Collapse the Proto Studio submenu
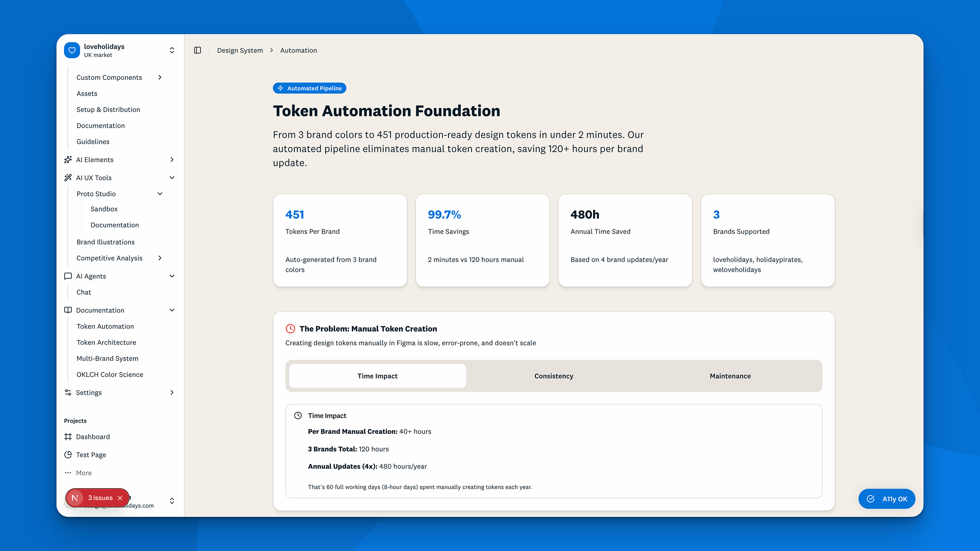Viewport: 980px width, 551px height. tap(160, 194)
